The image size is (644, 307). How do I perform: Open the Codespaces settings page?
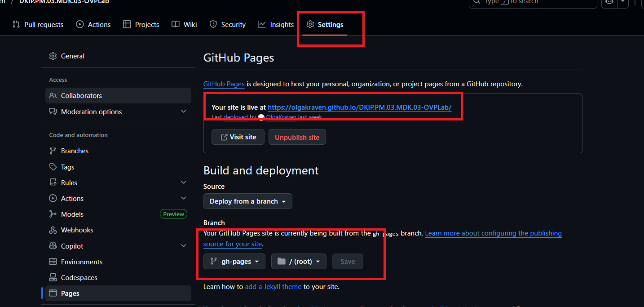pos(118,278)
